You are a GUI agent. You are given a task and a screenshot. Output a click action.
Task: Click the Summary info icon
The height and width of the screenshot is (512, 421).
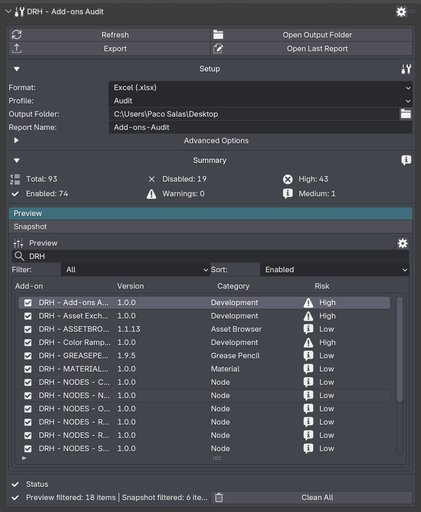coord(406,160)
